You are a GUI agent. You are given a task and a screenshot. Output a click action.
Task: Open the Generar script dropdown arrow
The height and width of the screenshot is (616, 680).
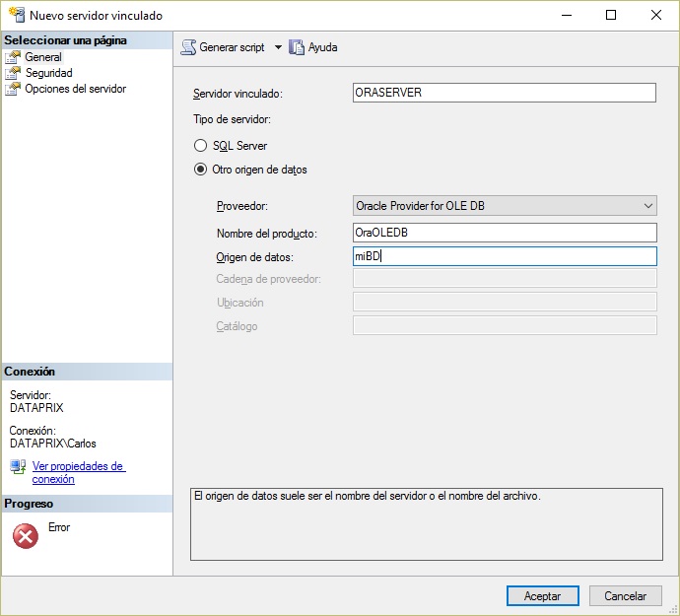[x=278, y=47]
